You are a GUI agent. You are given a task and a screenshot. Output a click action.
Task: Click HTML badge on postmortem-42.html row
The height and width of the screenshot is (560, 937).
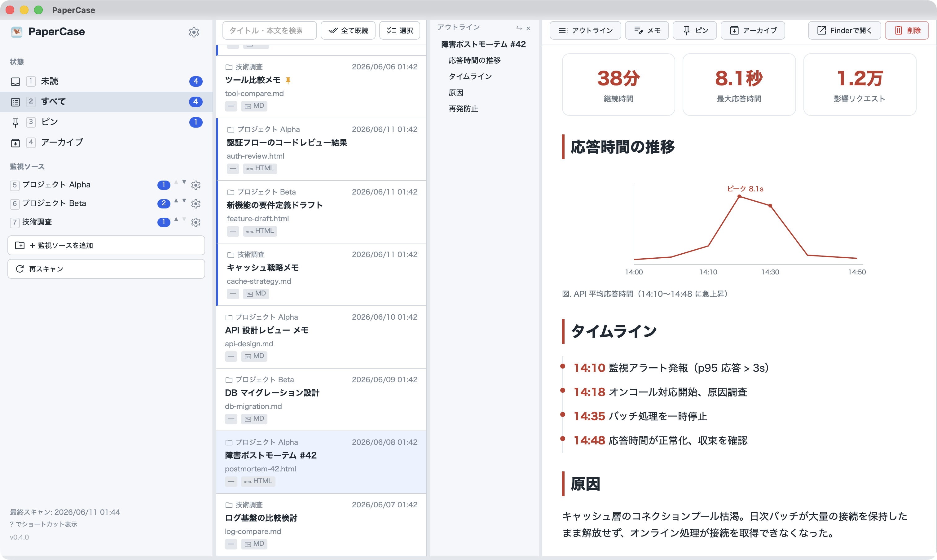click(258, 481)
